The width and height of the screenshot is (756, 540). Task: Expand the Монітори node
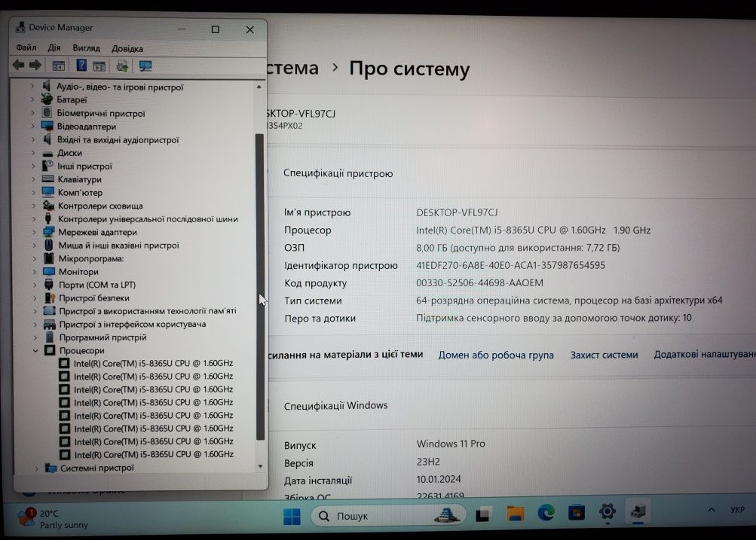(x=35, y=272)
